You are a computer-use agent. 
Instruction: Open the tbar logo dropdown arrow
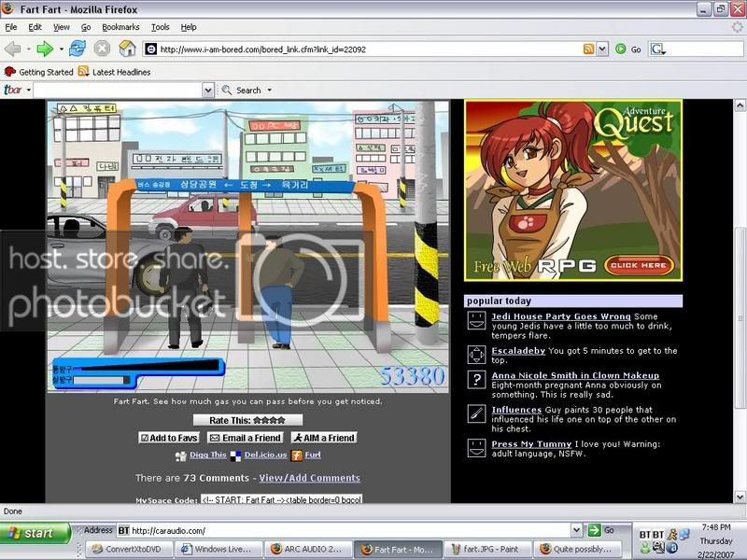pyautogui.click(x=29, y=90)
